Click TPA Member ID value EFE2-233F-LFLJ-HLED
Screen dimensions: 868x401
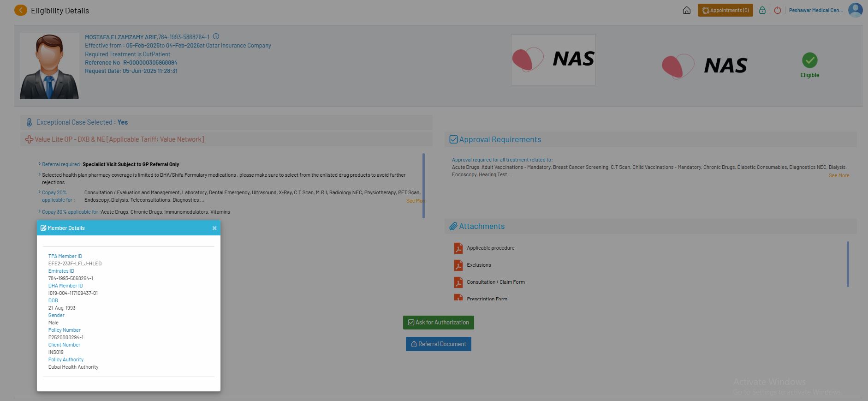(75, 263)
